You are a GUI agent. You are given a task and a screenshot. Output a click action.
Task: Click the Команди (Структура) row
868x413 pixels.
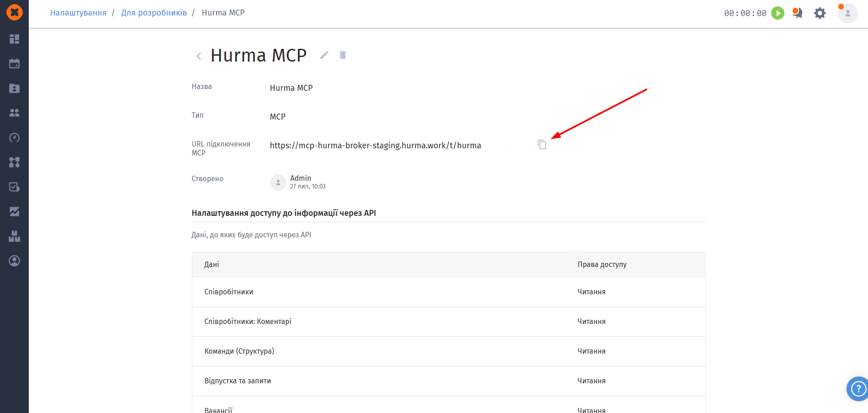449,351
